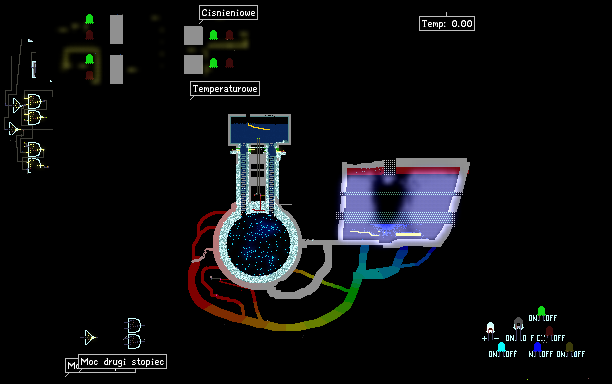
Task: Open the Moc drugi stopiec sign
Action: coord(123,361)
